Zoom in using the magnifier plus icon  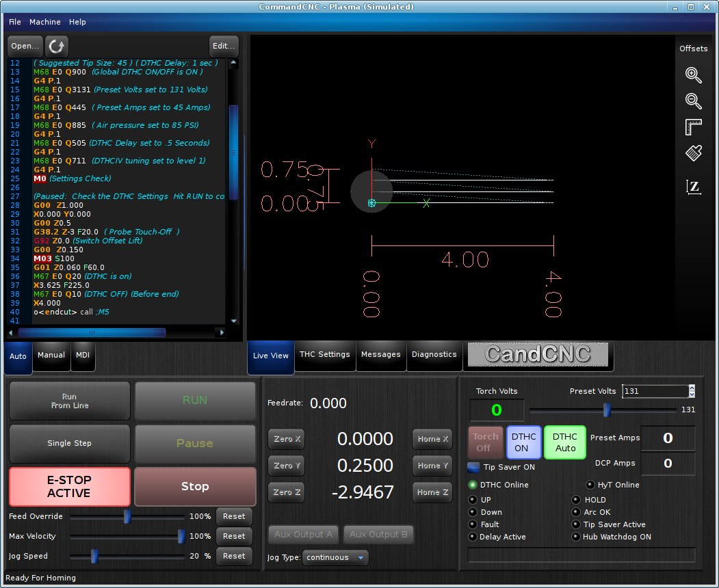(x=693, y=75)
